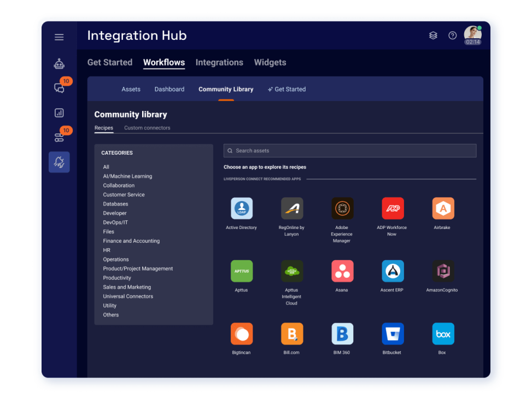Screen dimensions: 532x399
Task: Click the Search assets field
Action: [350, 151]
